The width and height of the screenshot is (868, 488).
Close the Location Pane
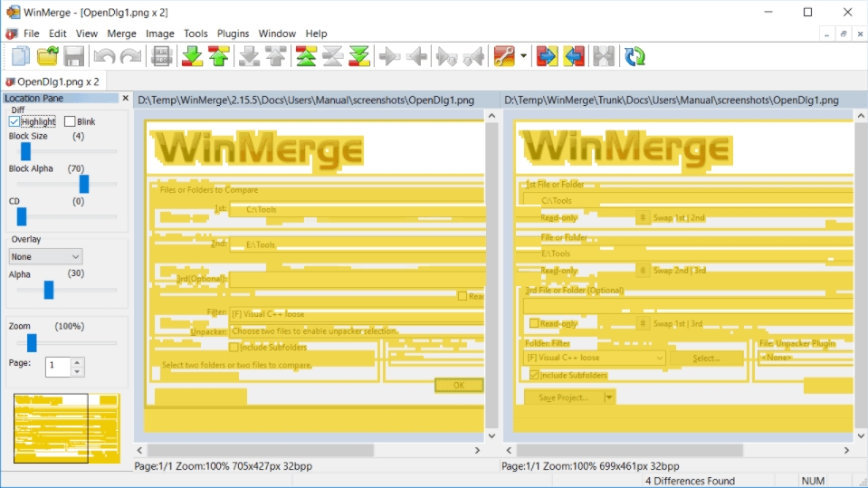point(125,98)
